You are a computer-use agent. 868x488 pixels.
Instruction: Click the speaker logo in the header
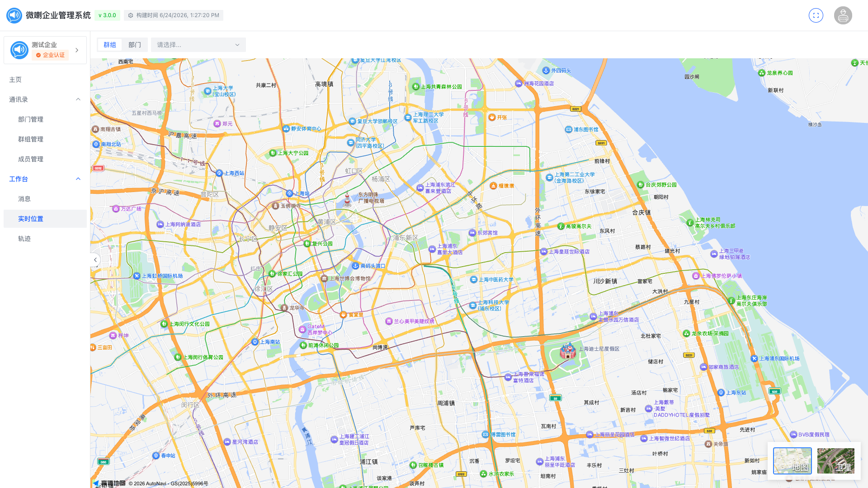14,15
